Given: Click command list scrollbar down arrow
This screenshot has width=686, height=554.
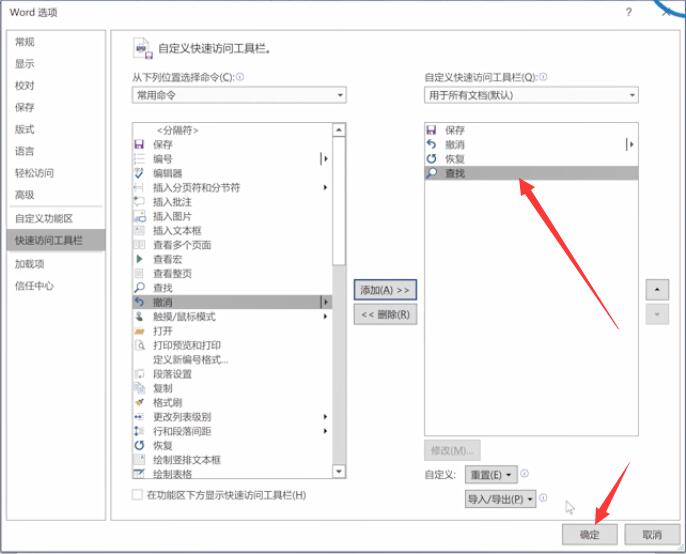Looking at the screenshot, I should coord(339,471).
